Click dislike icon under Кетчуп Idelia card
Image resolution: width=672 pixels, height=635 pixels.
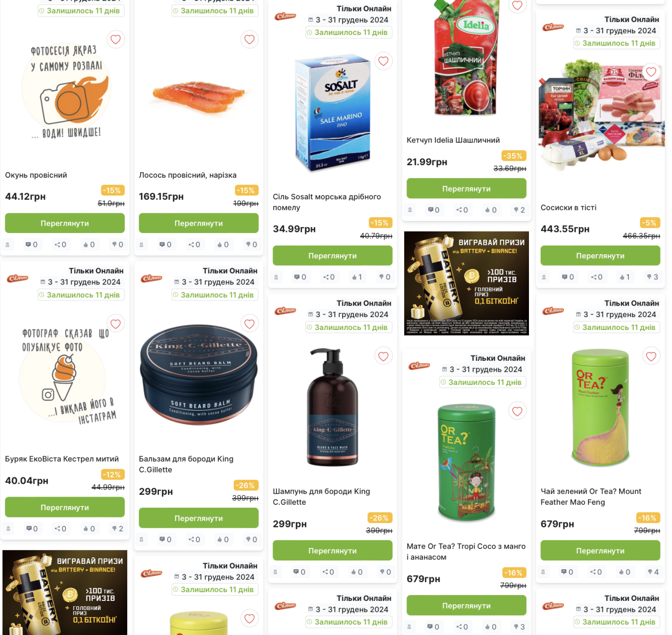click(x=519, y=210)
